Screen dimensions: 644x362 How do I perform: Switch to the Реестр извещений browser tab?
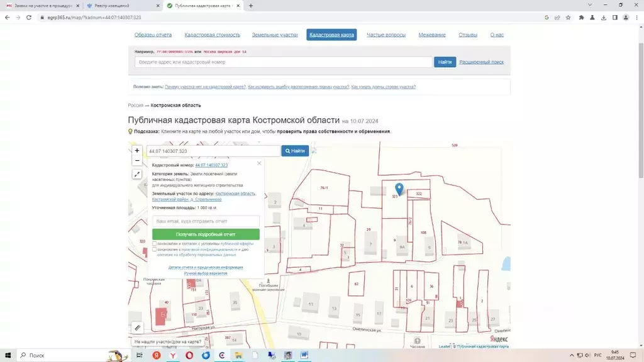pos(123,6)
